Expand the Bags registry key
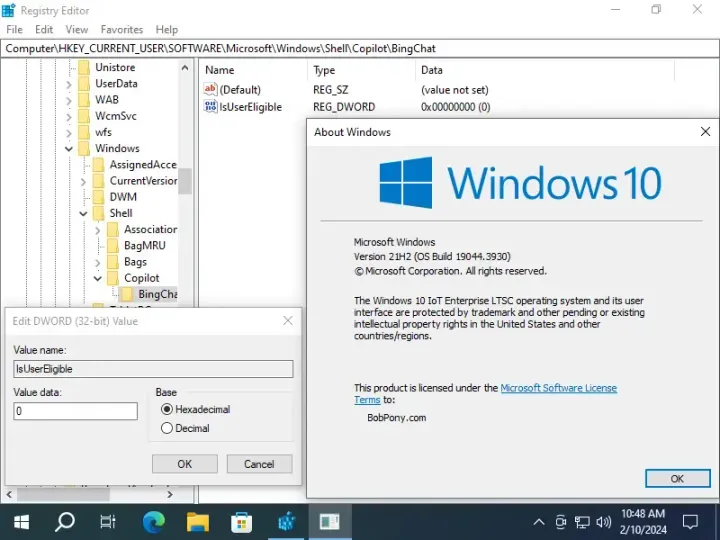720x540 pixels. [x=98, y=262]
